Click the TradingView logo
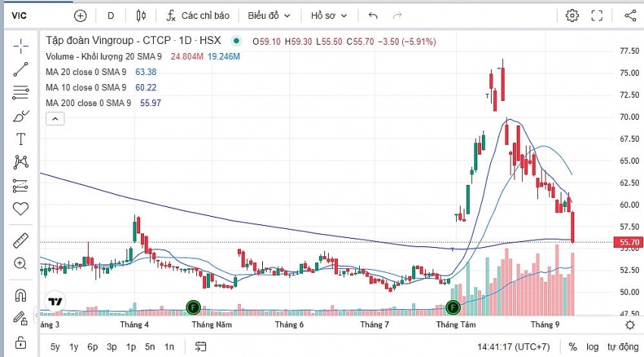The height and width of the screenshot is (357, 644). [55, 302]
